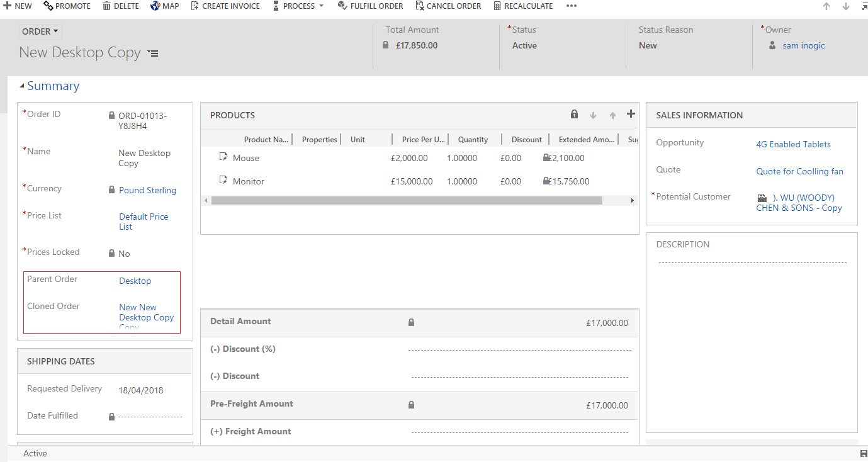The image size is (868, 462).
Task: Sort by Discount column header
Action: click(527, 140)
